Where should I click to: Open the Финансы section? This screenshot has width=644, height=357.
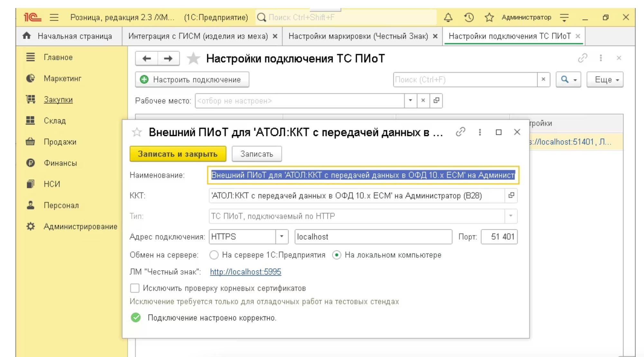[x=60, y=163]
